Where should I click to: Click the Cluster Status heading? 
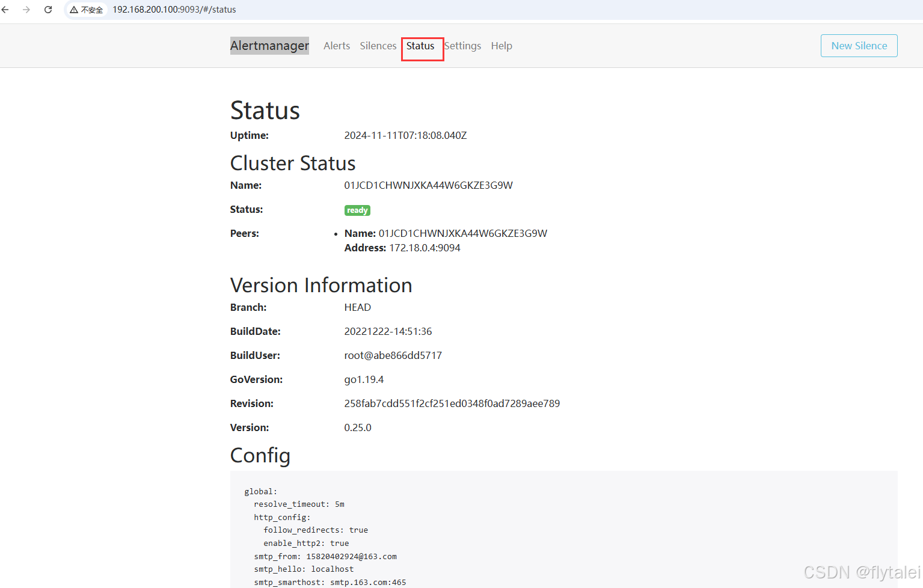293,163
